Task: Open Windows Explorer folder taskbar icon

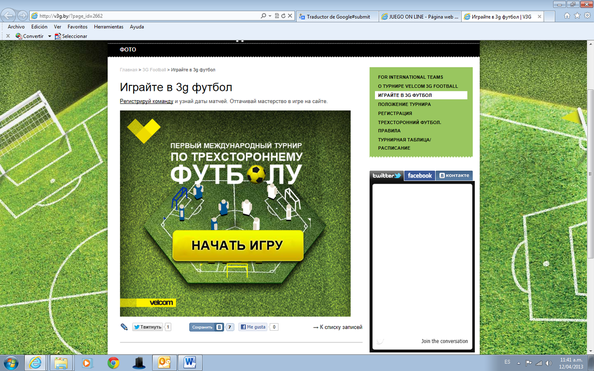Action: (61, 363)
